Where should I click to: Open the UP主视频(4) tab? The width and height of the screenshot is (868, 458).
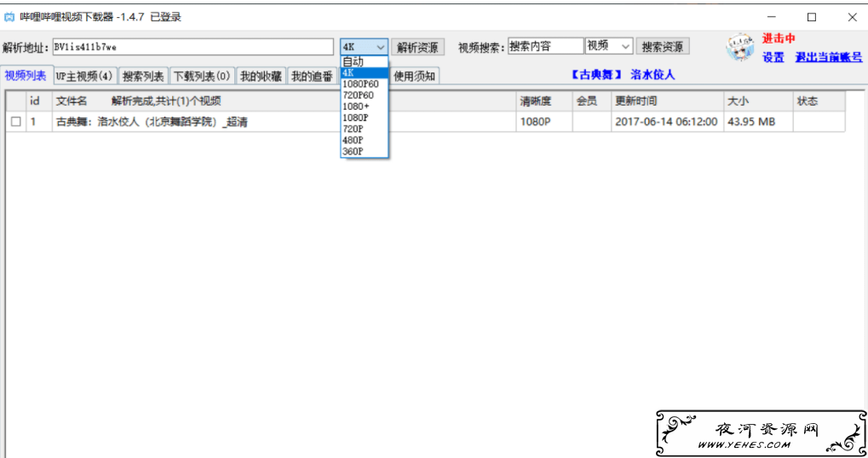84,77
